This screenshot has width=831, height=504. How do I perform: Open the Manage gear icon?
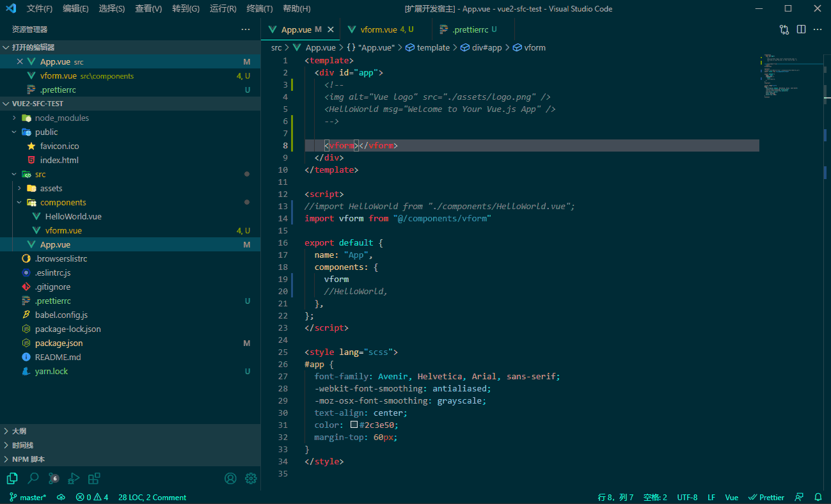point(251,478)
